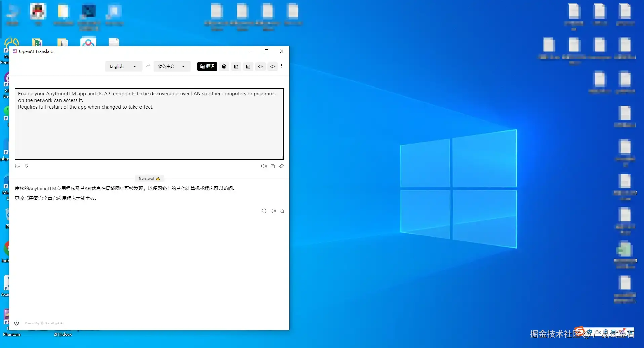Click translated line starting with 使您的AnythingLLM
The width and height of the screenshot is (644, 348).
(x=126, y=188)
